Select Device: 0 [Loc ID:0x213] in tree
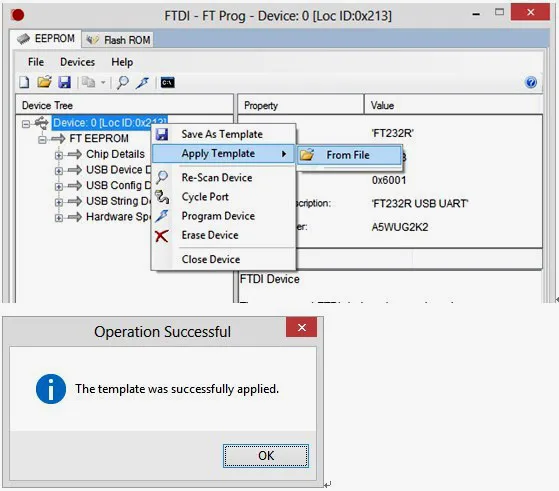The width and height of the screenshot is (559, 491). [x=110, y=123]
